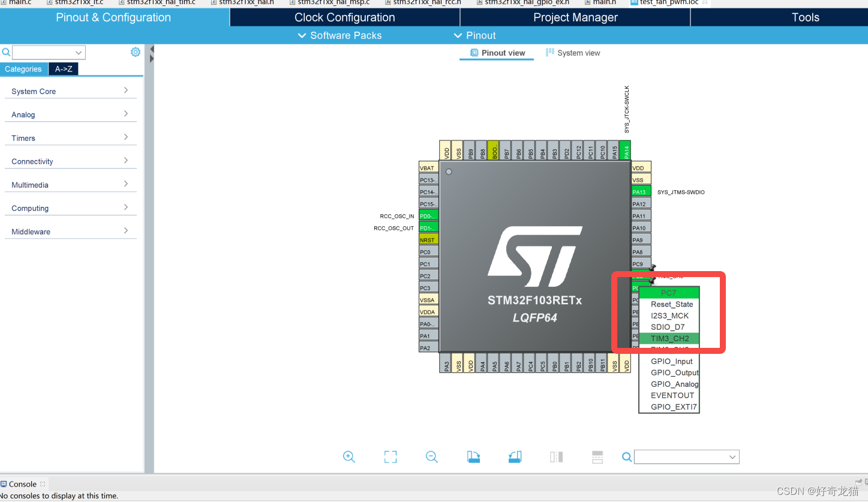Open the pinout settings gear icon
868x502 pixels.
[135, 52]
